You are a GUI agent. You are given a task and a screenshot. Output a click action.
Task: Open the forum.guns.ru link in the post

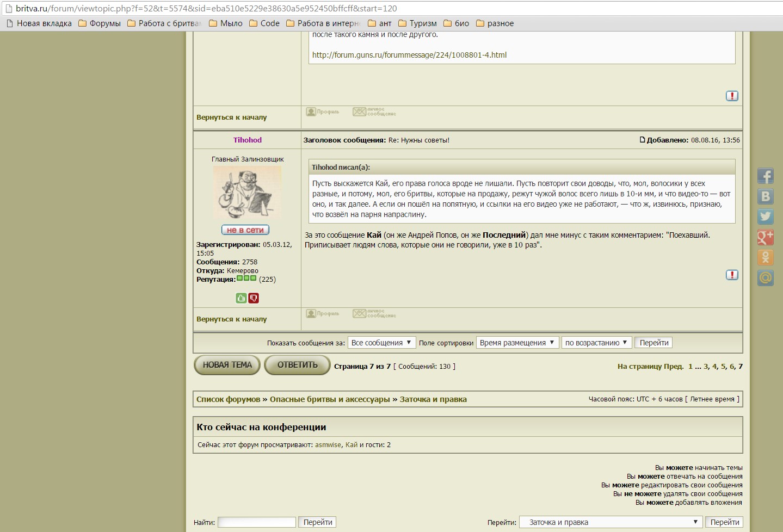click(x=409, y=55)
